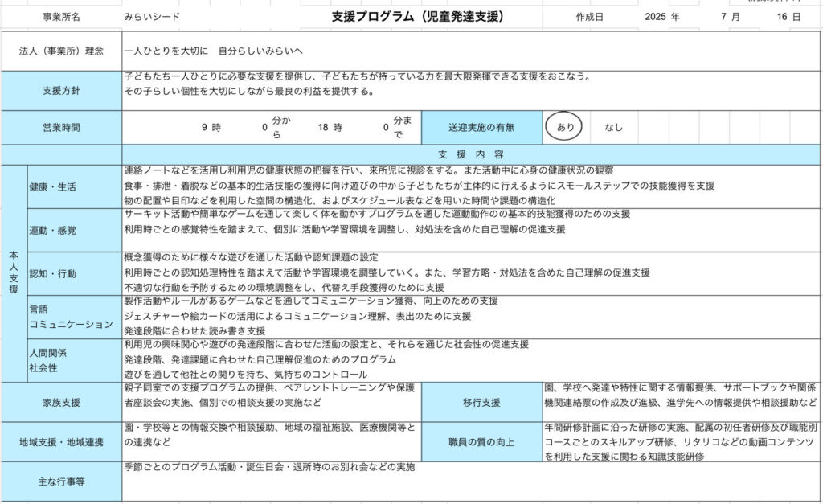Click the 支 援 内 容 section header
Screen dimensions: 823x504
tap(471, 155)
